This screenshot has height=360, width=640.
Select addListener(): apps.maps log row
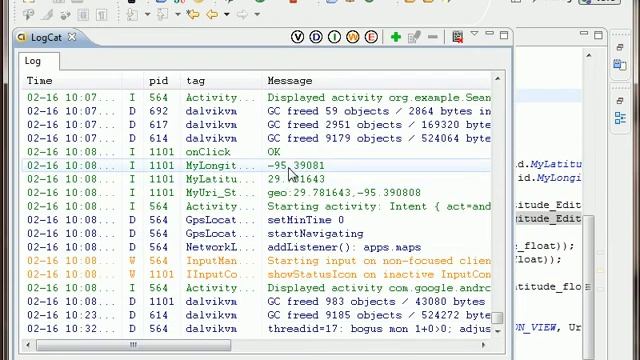tap(256, 247)
